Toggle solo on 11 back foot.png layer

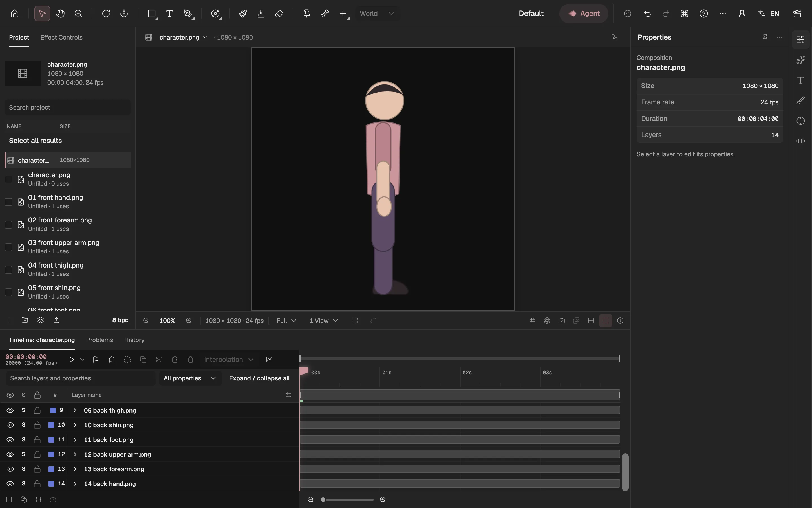[23, 439]
